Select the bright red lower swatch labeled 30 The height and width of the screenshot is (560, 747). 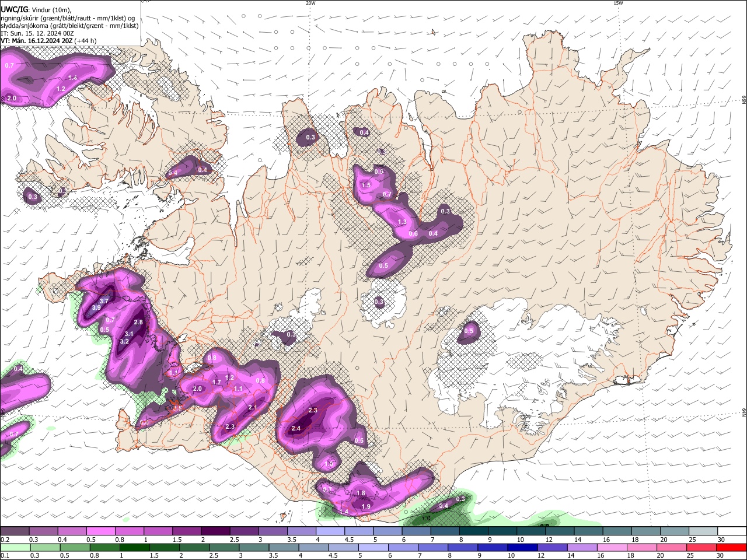coord(732,547)
